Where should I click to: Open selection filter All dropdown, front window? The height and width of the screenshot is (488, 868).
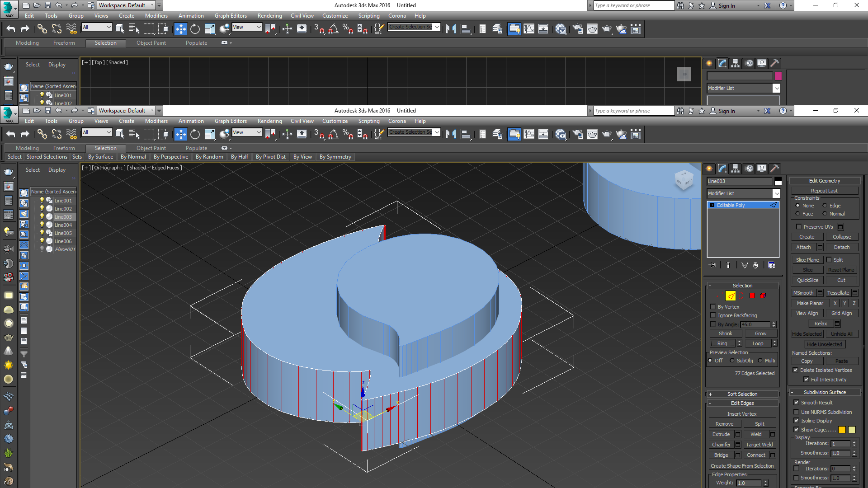97,132
